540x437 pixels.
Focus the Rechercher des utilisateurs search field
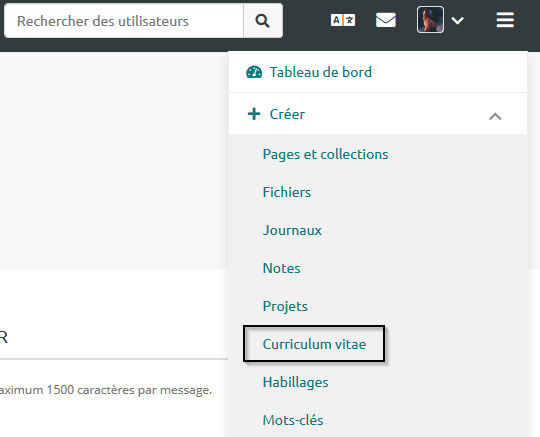pos(124,21)
